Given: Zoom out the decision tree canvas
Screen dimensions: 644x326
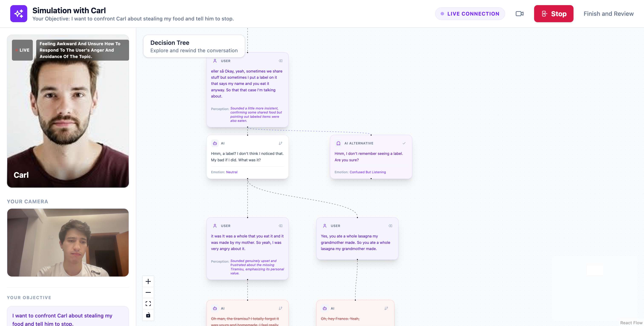Looking at the screenshot, I should (x=148, y=293).
